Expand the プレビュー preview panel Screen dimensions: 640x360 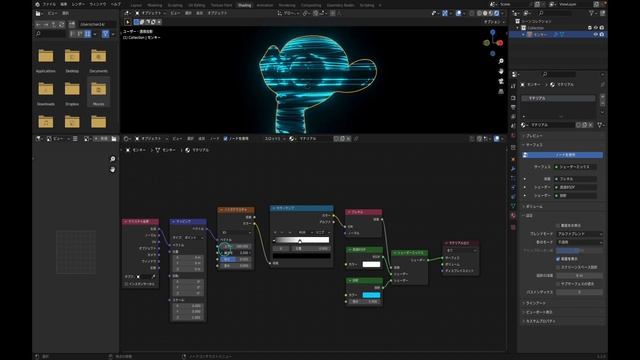pyautogui.click(x=534, y=136)
